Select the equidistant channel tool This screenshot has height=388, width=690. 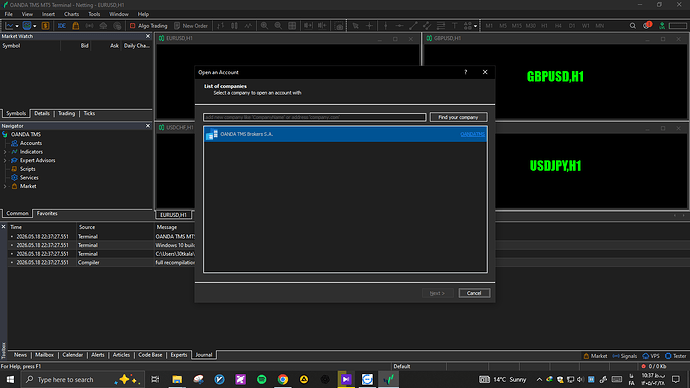(427, 26)
